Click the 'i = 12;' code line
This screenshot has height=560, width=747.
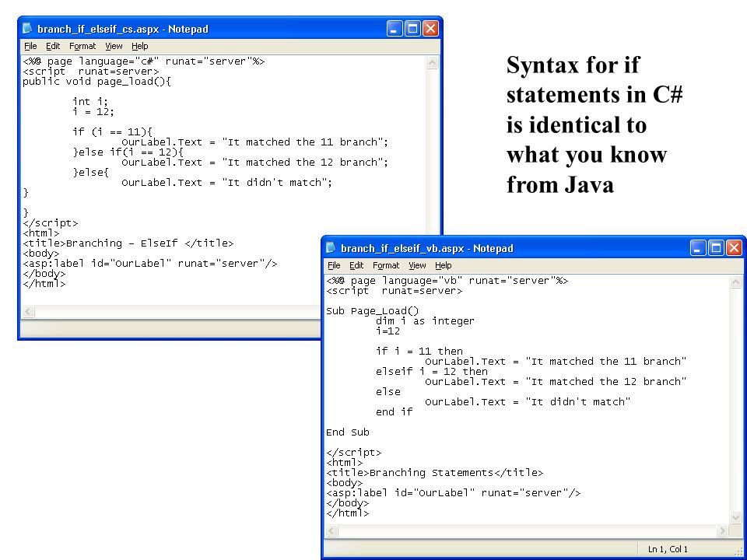click(93, 112)
